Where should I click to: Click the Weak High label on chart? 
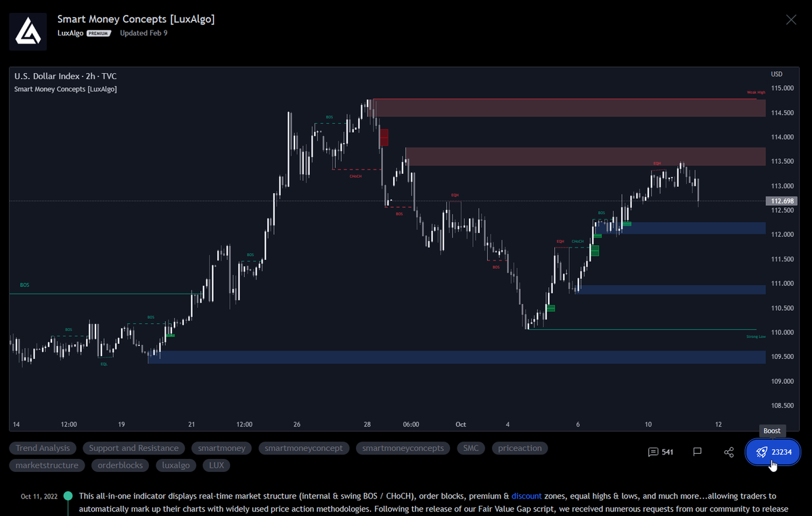(756, 92)
